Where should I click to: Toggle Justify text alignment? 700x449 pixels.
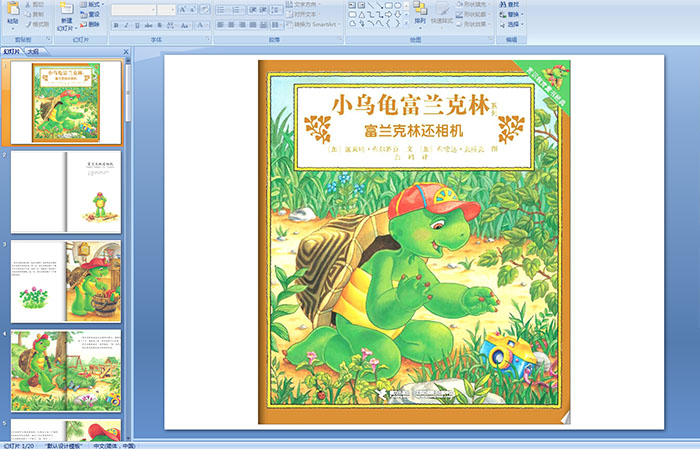[x=253, y=25]
